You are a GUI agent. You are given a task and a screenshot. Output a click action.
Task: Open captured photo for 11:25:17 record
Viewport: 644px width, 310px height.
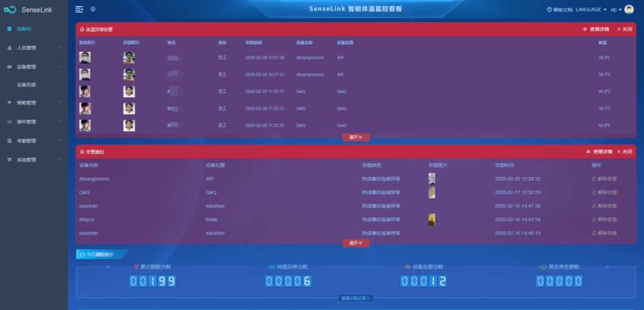(x=85, y=91)
